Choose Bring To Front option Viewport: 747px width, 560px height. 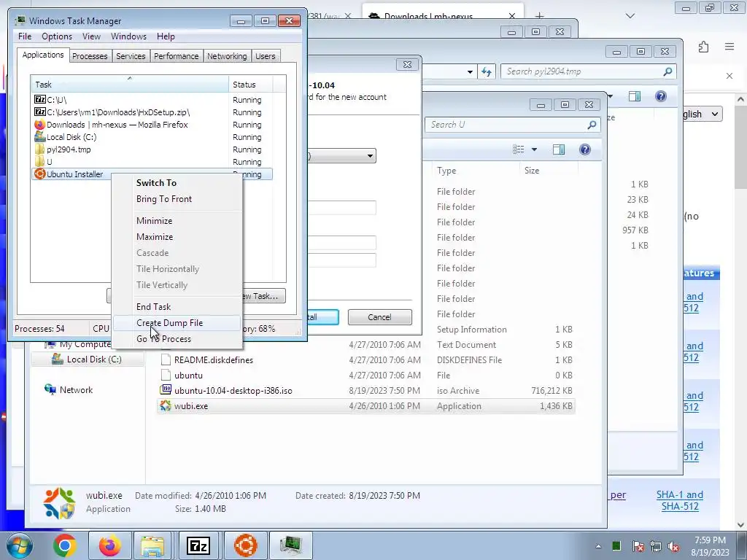tap(164, 199)
